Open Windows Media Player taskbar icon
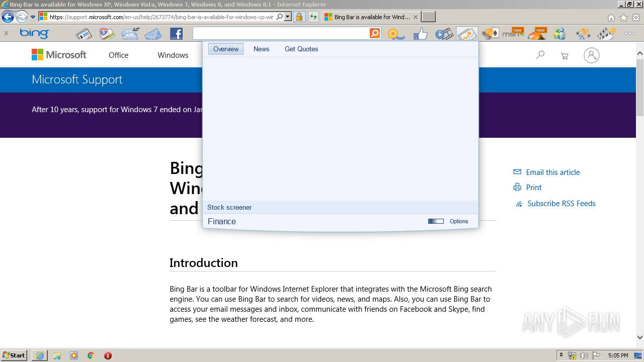 click(74, 355)
